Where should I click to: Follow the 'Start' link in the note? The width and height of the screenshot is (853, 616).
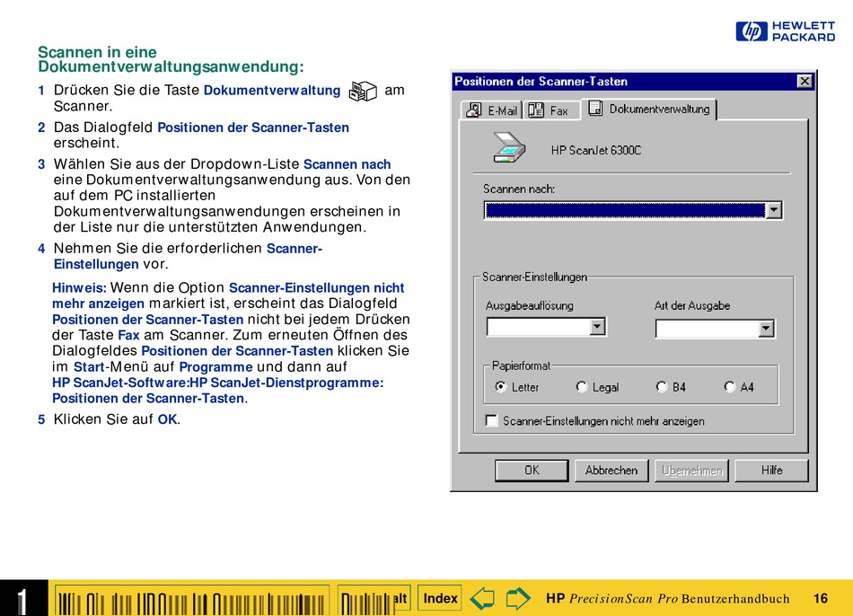coord(89,366)
